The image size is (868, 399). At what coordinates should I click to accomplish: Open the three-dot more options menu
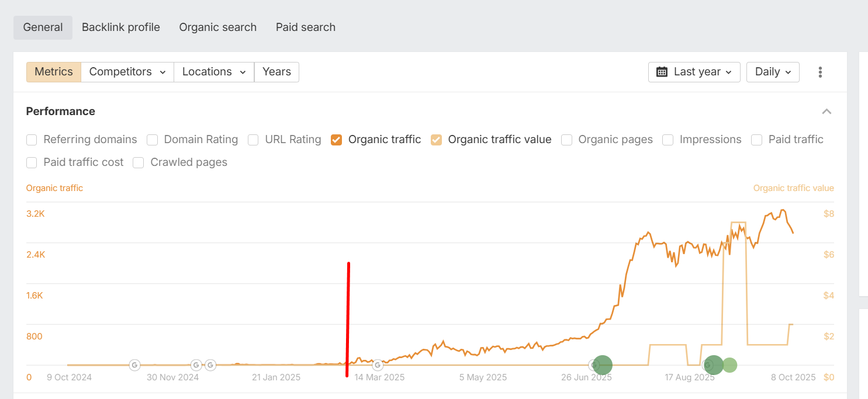coord(820,72)
